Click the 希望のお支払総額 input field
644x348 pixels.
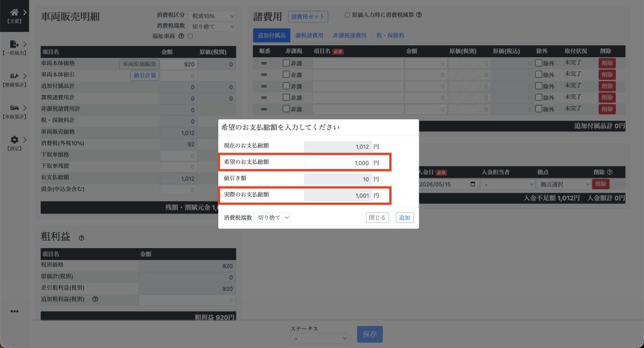click(x=338, y=163)
